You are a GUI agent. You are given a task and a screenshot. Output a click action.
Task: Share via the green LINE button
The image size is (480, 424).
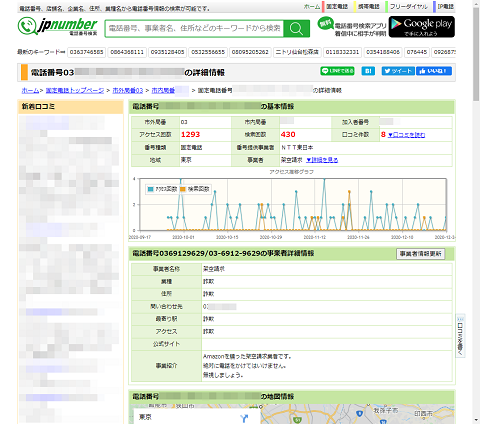tap(337, 71)
